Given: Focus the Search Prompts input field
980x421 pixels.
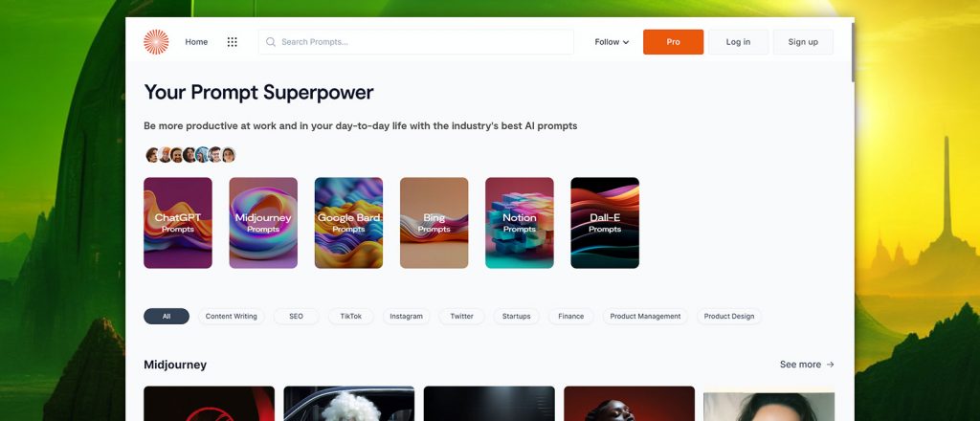Looking at the screenshot, I should point(416,42).
